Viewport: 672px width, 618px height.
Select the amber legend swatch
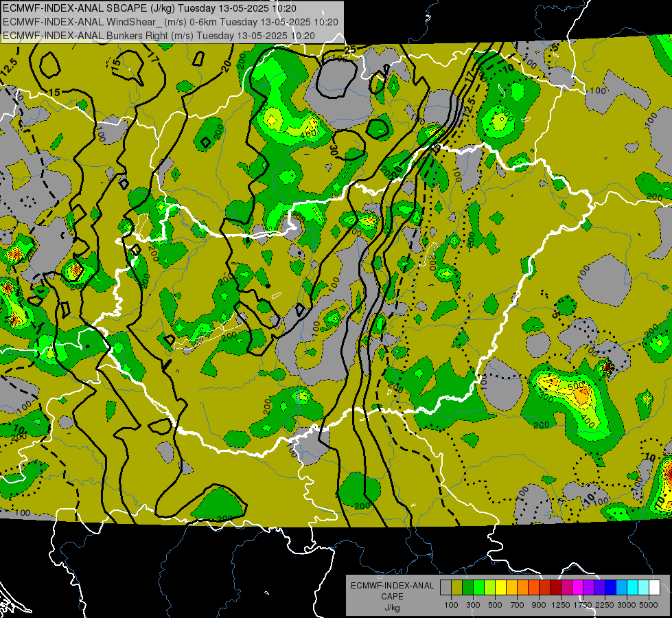(511, 587)
